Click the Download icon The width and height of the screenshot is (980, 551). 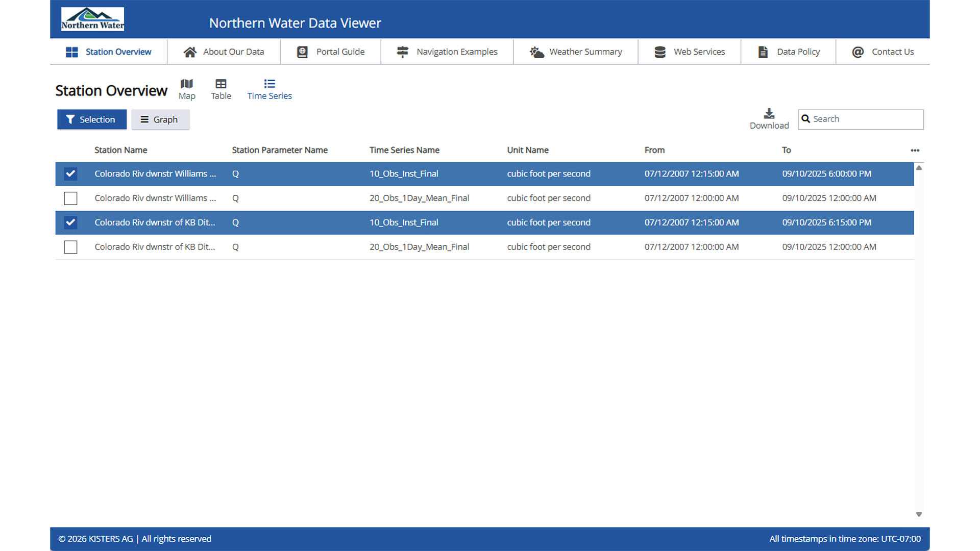769,113
